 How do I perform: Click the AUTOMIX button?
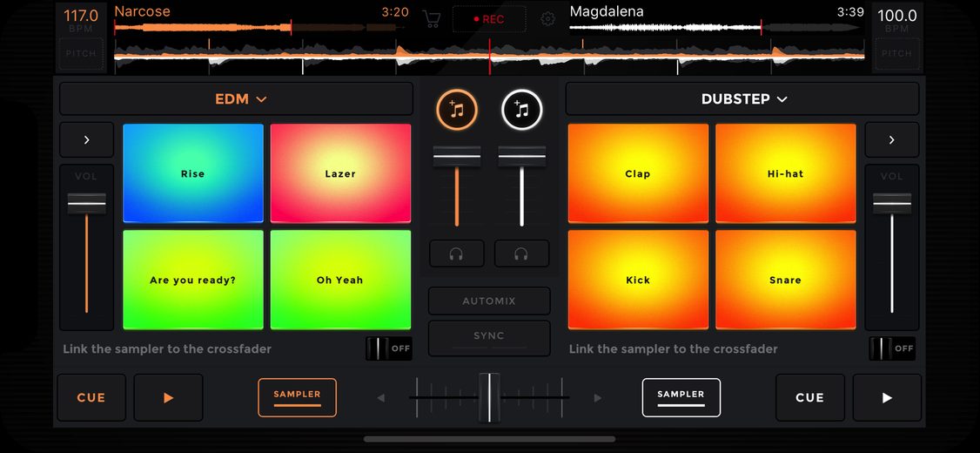pyautogui.click(x=489, y=301)
